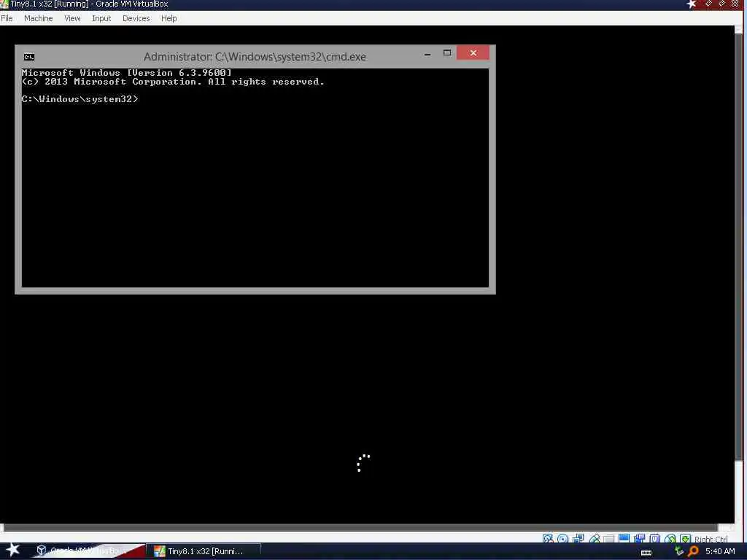Click the C:\Windows\system32> command prompt line
The image size is (747, 560).
click(x=80, y=99)
